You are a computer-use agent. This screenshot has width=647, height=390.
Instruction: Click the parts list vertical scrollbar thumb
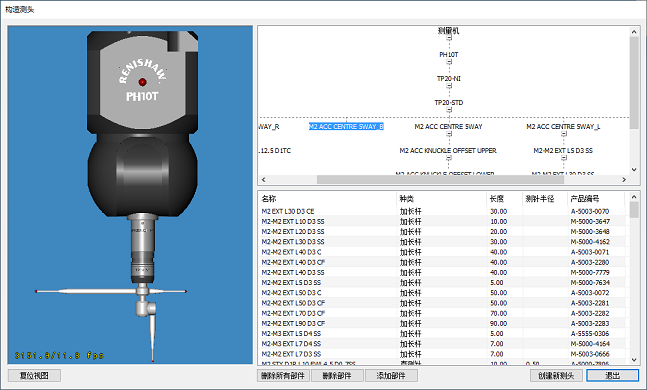tap(634, 210)
